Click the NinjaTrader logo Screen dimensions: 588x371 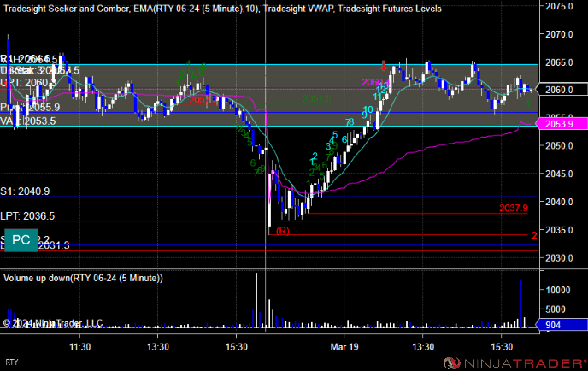514,363
